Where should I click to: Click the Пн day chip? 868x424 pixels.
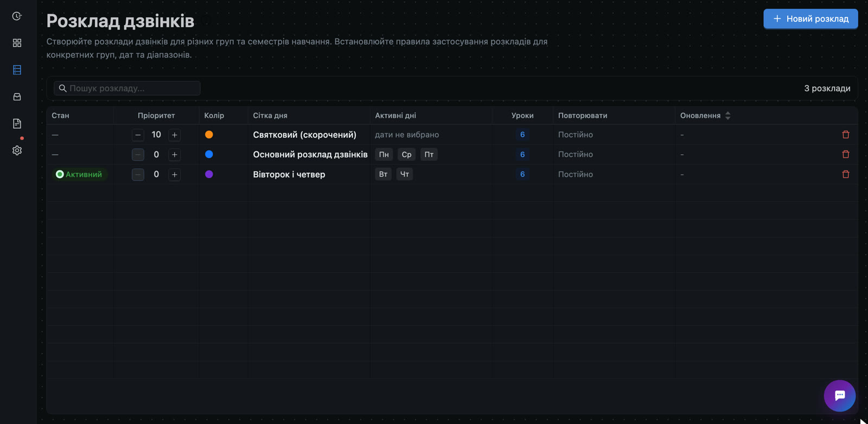click(384, 154)
